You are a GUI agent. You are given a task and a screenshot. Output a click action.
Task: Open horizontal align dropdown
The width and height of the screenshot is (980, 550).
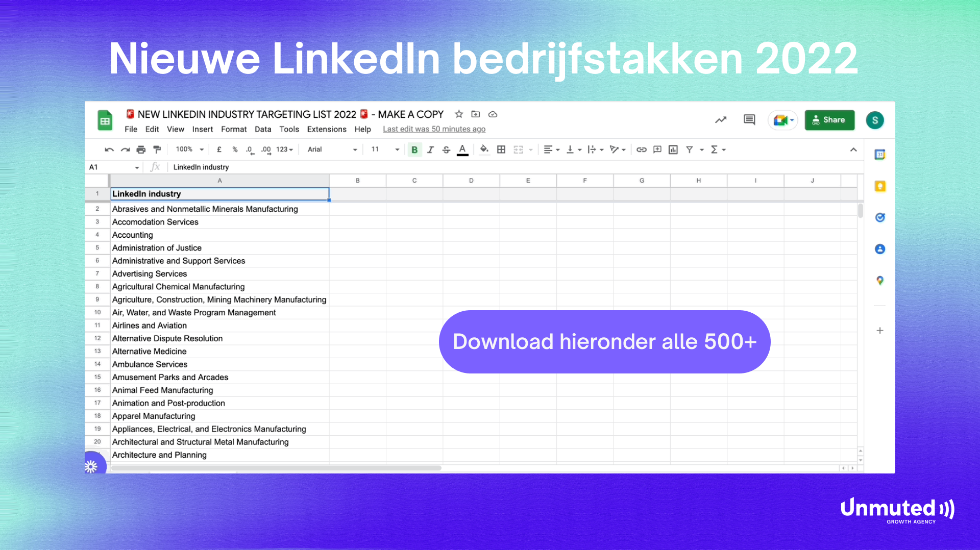tap(552, 149)
